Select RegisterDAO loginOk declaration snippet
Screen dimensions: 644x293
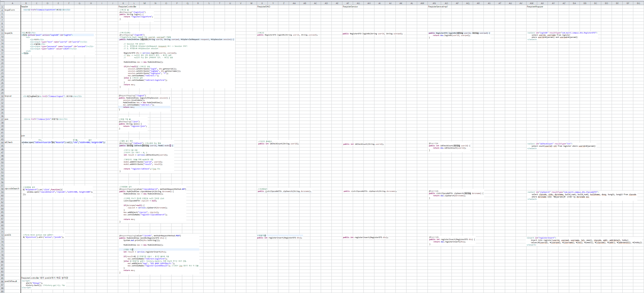click(x=288, y=34)
